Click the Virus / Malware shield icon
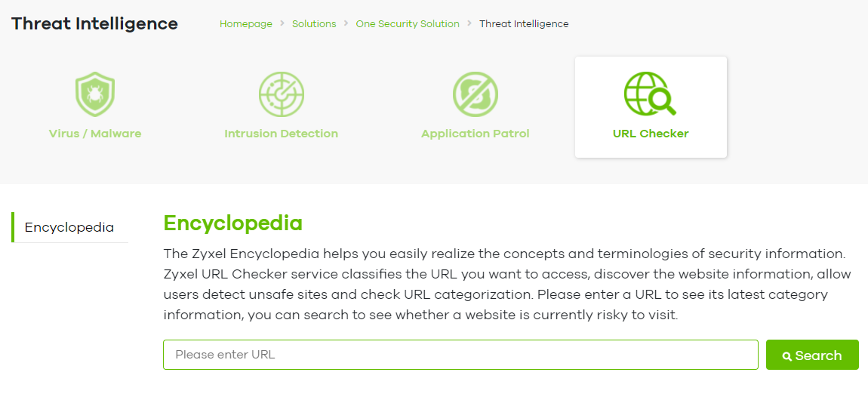868x400 pixels. click(x=94, y=94)
